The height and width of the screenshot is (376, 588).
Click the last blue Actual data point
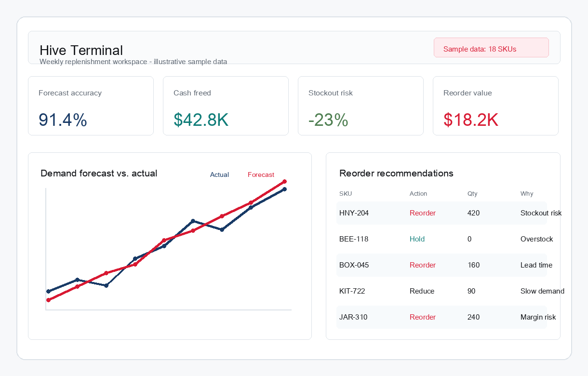click(x=284, y=189)
